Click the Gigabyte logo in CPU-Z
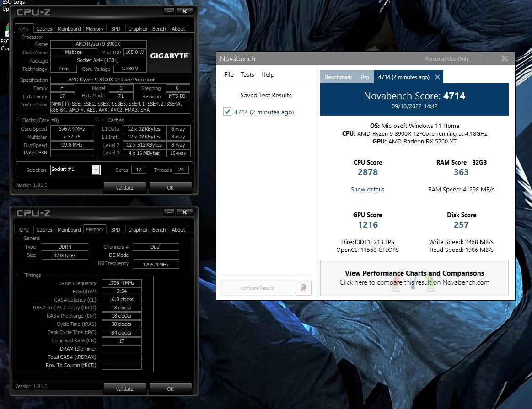This screenshot has height=409, width=532. [x=170, y=56]
